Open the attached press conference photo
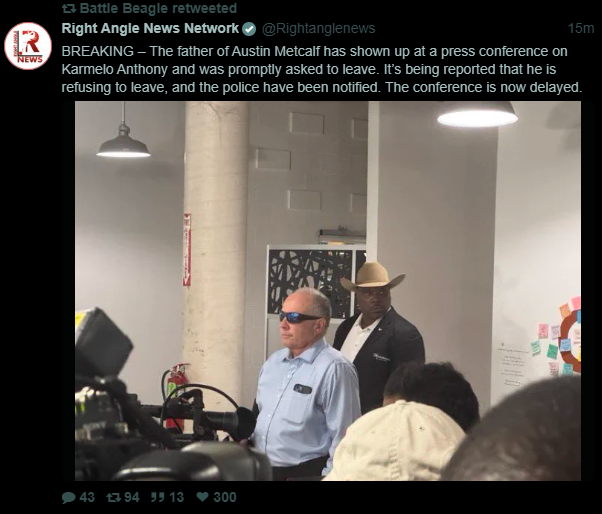Viewport: 602px width, 514px height. point(327,291)
